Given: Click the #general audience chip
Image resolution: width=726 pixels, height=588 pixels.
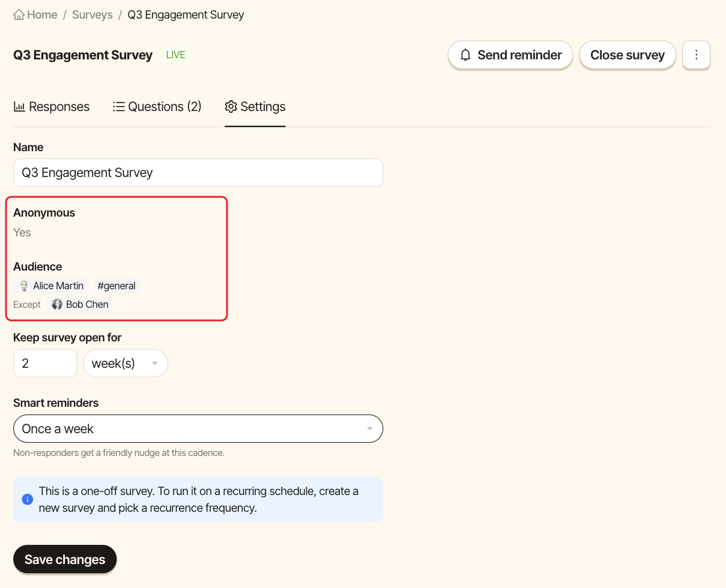Looking at the screenshot, I should click(116, 286).
